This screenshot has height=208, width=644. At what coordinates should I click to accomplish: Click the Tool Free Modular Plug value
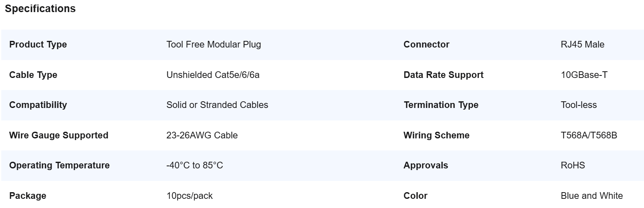tap(213, 45)
